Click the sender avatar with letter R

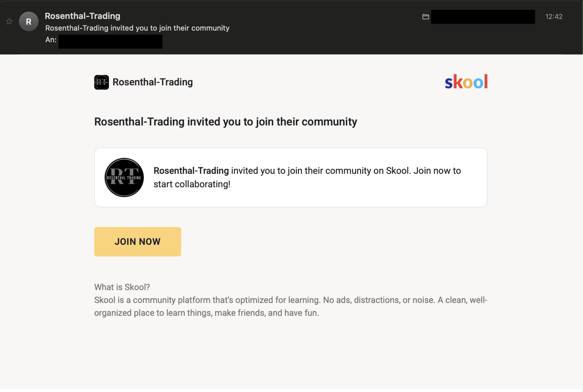[29, 22]
